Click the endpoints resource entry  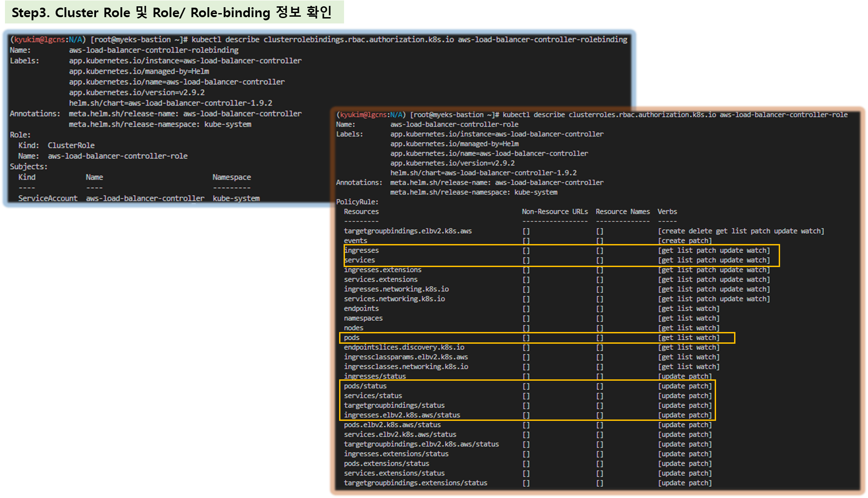361,309
